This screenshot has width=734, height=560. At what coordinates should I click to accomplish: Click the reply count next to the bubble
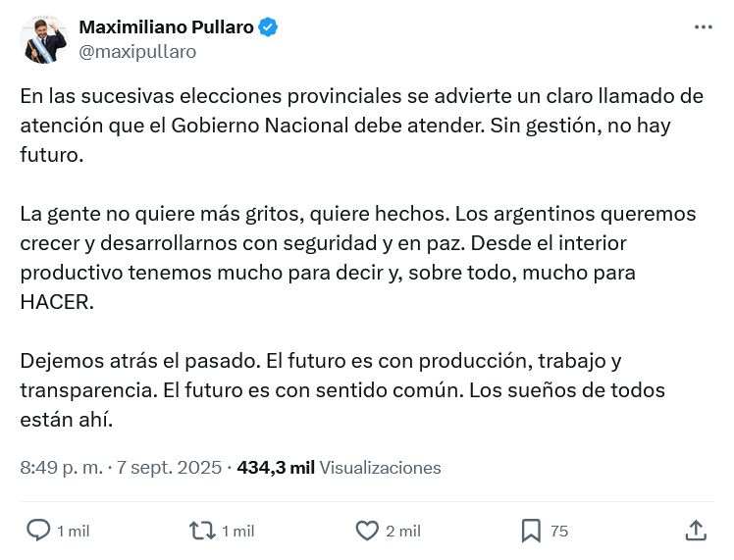click(x=74, y=532)
